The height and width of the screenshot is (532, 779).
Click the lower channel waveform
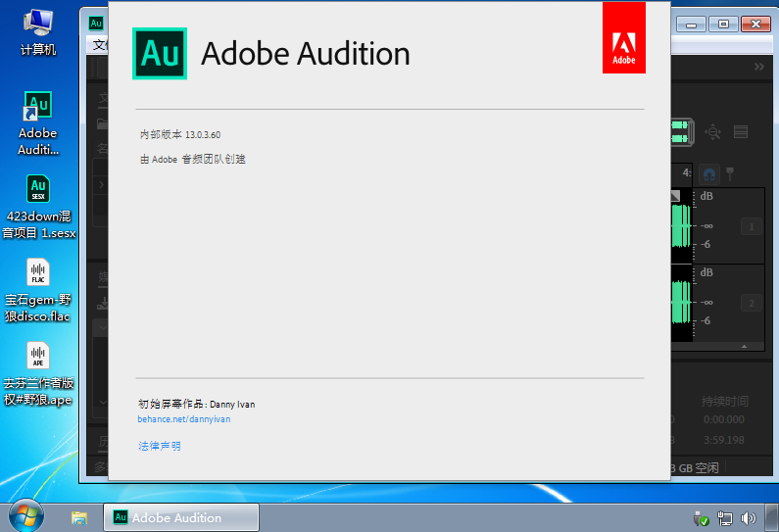(682, 303)
